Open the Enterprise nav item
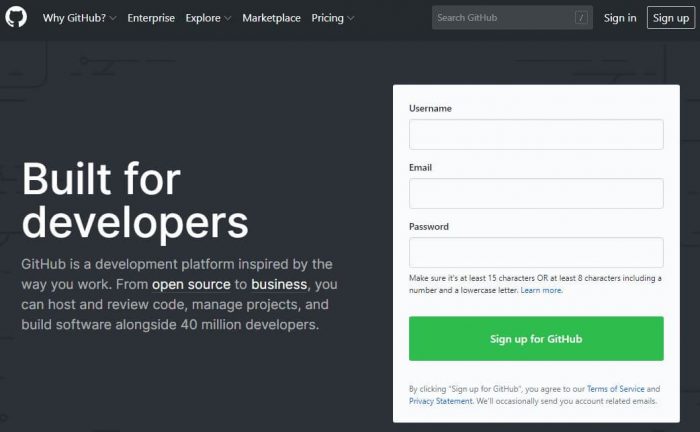The width and height of the screenshot is (700, 432). click(x=151, y=18)
